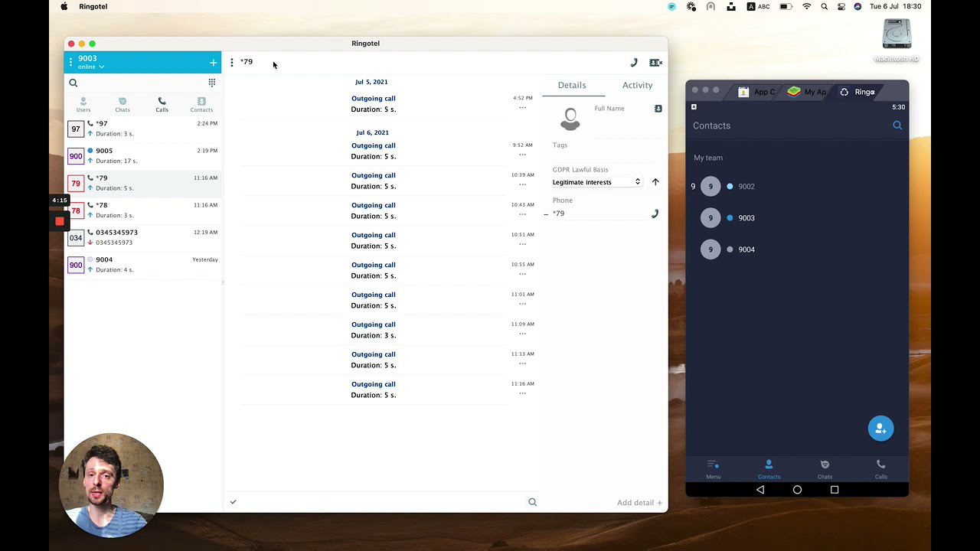The height and width of the screenshot is (551, 980).
Task: Expand the online status dropdown under 9003
Action: click(x=91, y=67)
